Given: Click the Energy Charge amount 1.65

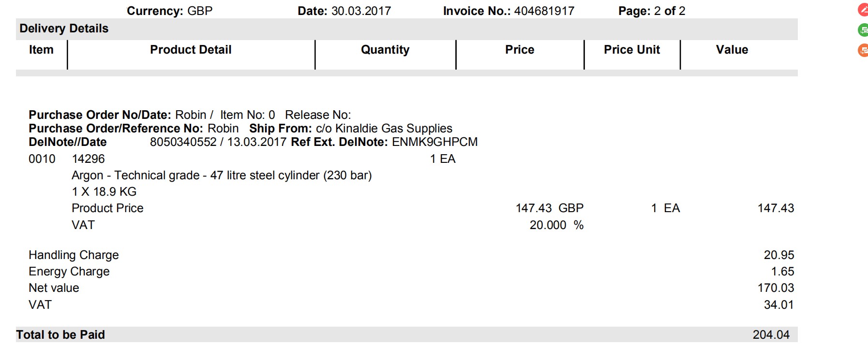Looking at the screenshot, I should tap(782, 272).
